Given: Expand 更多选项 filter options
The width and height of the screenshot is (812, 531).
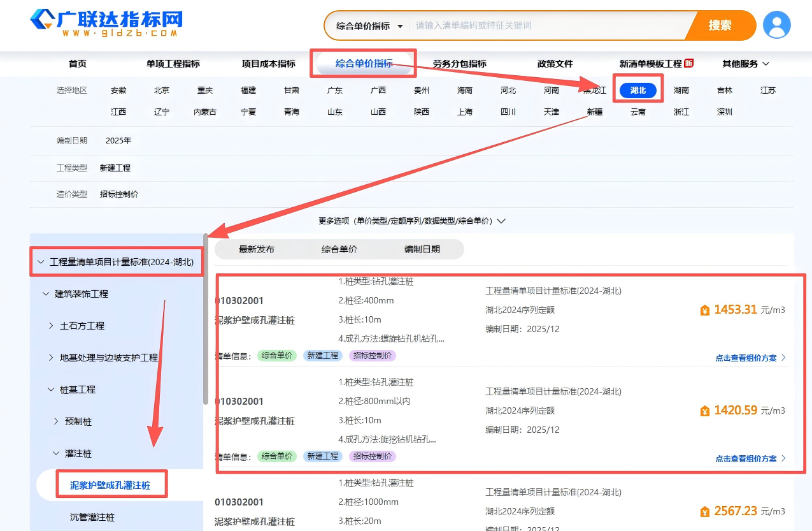Looking at the screenshot, I should [412, 221].
